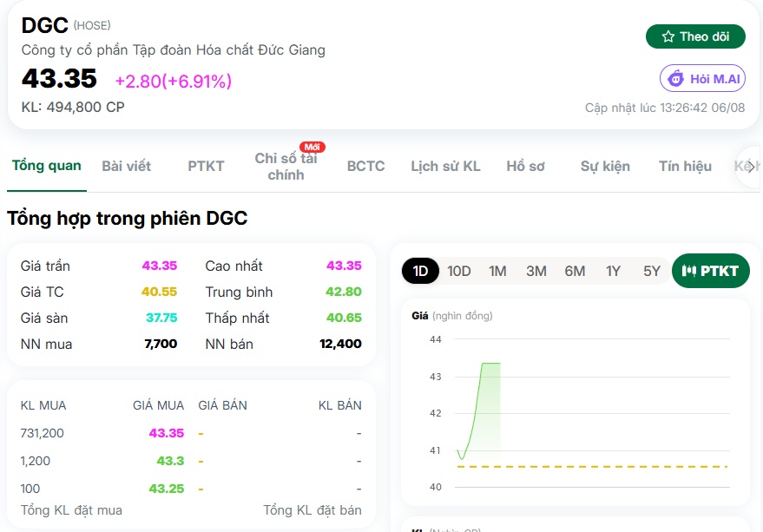Switch to the BCTC tab
Viewport: 763px width, 532px height.
[366, 167]
